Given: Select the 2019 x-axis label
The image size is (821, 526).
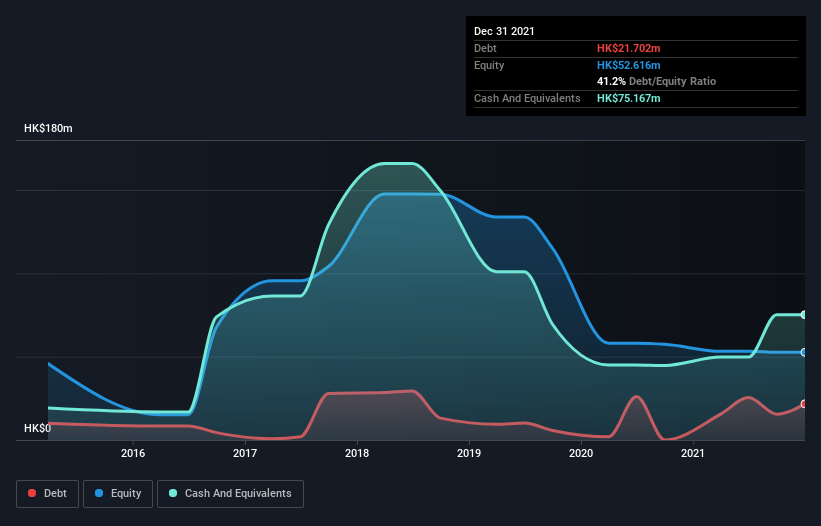Looking at the screenshot, I should click(x=469, y=453).
